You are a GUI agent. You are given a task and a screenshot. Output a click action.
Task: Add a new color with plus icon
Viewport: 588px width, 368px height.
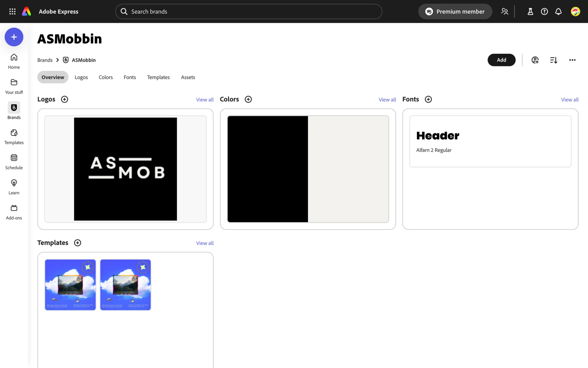[248, 99]
